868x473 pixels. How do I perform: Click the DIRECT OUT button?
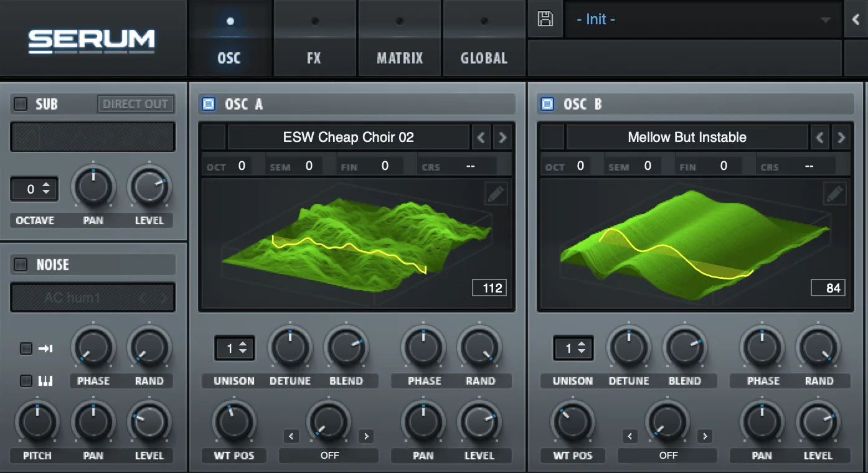tap(135, 104)
